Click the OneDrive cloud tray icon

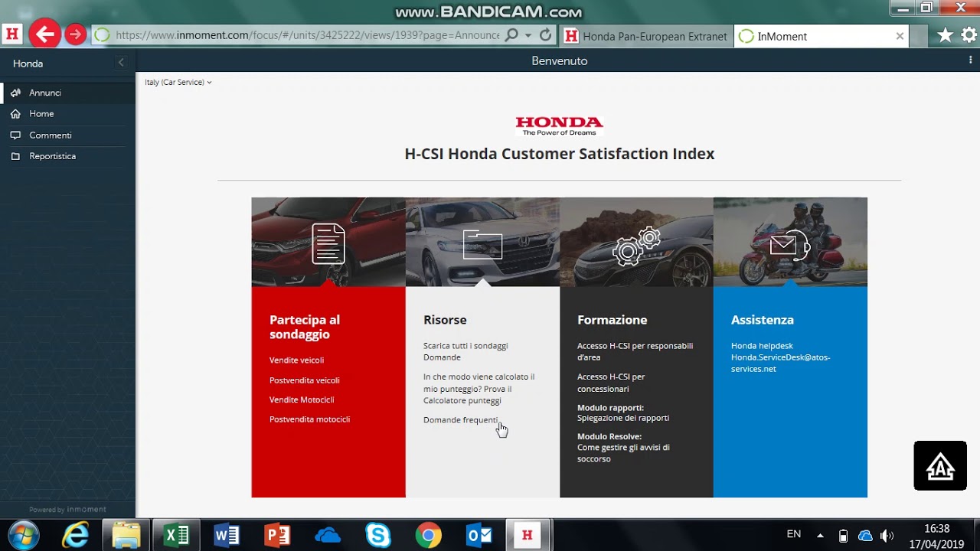(865, 536)
